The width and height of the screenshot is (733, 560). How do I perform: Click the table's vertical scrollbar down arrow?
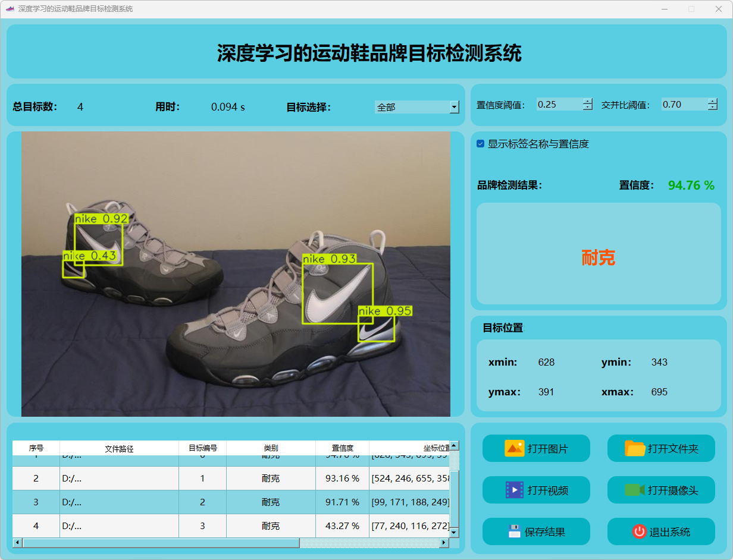click(454, 533)
